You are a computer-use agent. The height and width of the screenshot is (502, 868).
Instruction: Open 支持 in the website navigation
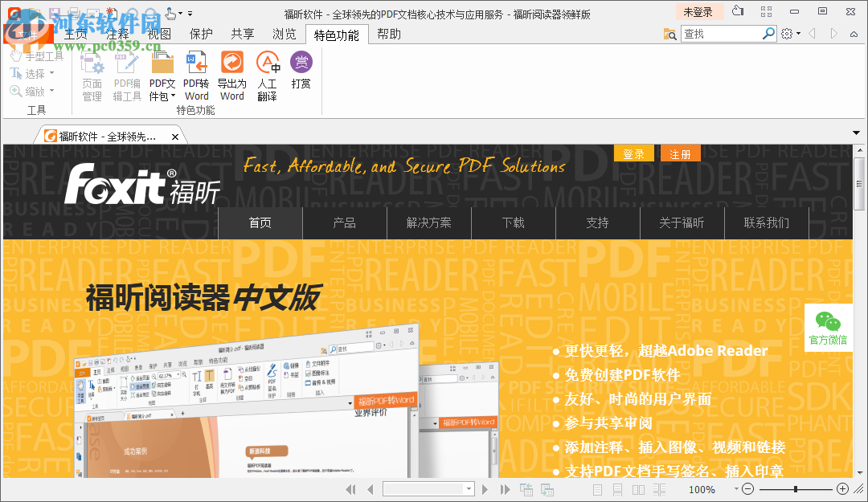click(x=597, y=223)
